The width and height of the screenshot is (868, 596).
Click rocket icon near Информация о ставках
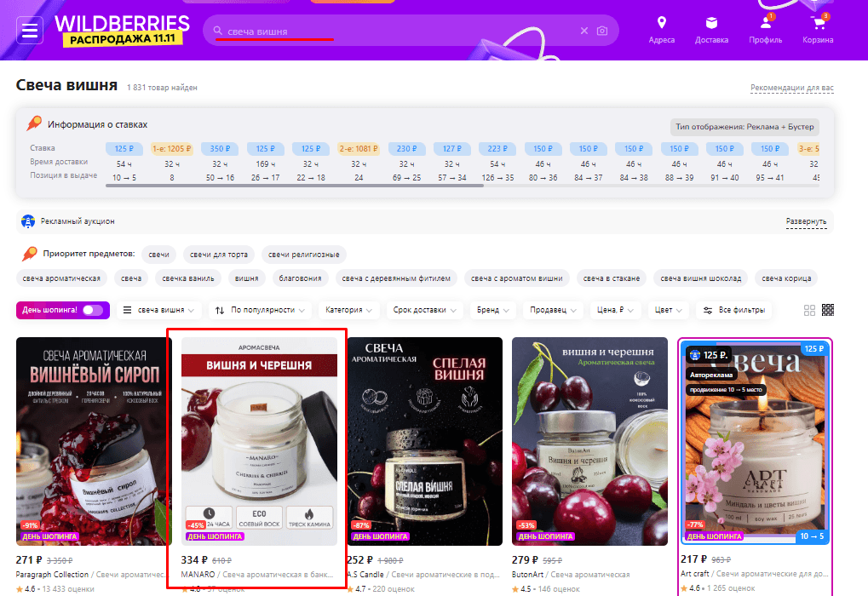tap(34, 123)
